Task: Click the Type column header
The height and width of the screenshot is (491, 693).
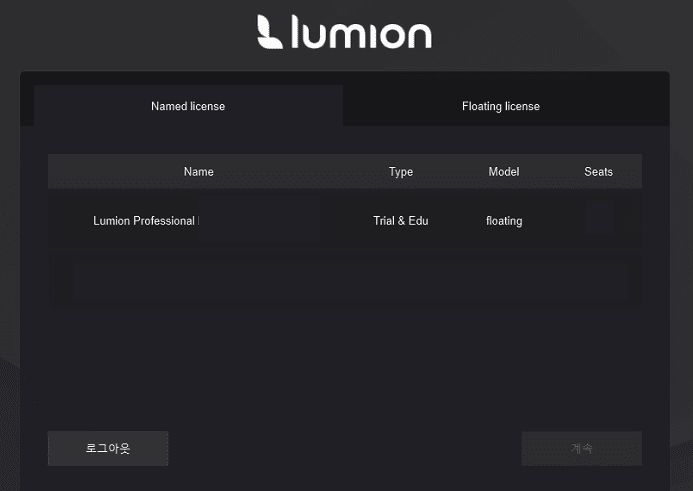Action: click(x=400, y=172)
